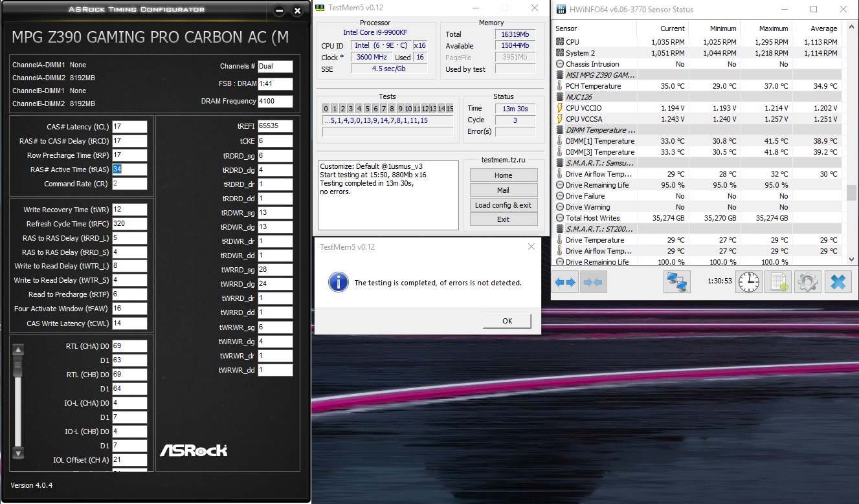The height and width of the screenshot is (504, 859).
Task: Click the Chassis Intrusion row icon
Action: (560, 64)
